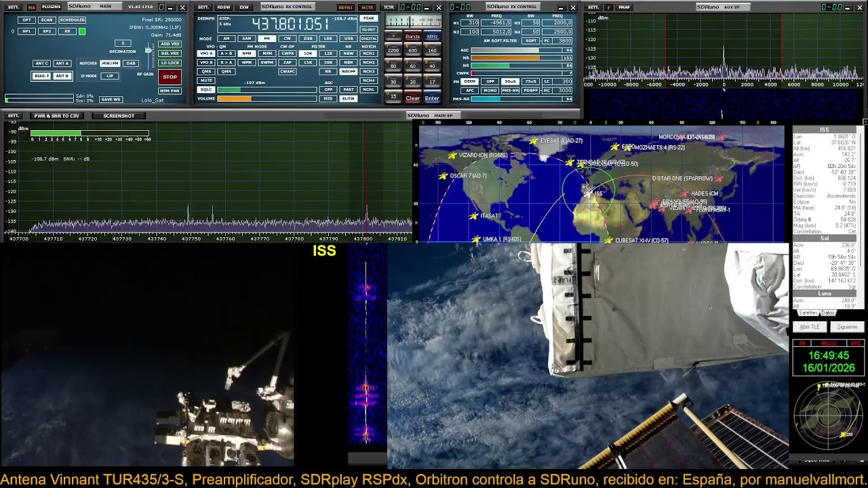Select CW mode in RX Control
This screenshot has width=868, height=488.
click(x=288, y=39)
